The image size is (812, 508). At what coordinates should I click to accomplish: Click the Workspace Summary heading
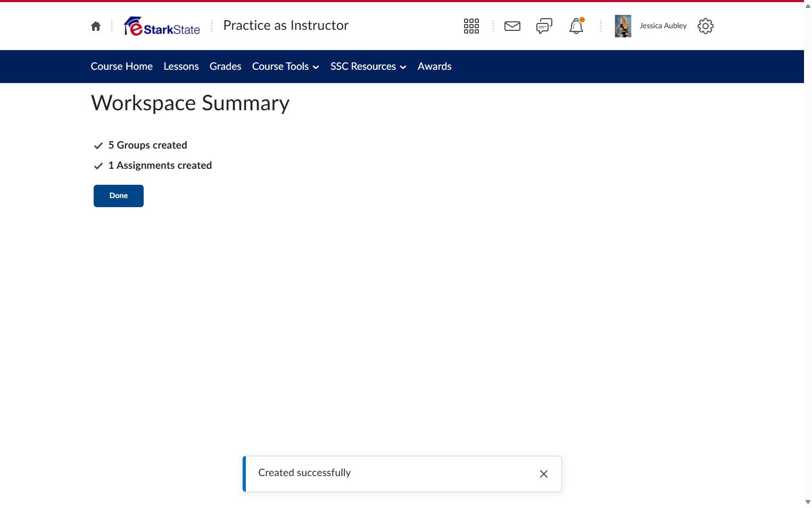(190, 103)
